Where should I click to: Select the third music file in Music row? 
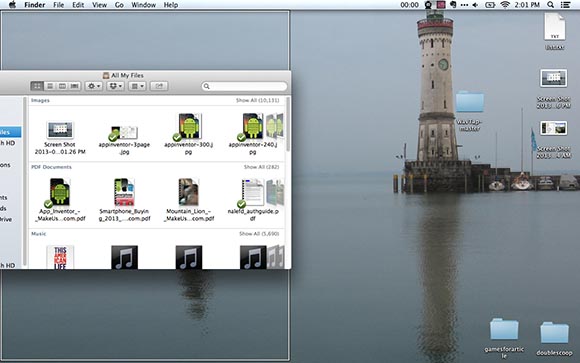coord(189,257)
